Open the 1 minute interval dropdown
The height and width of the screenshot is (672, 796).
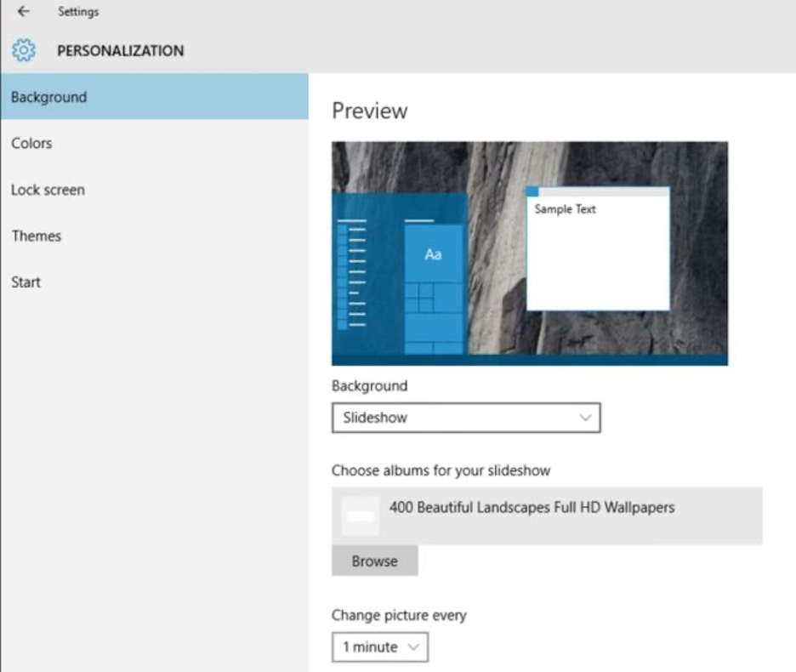point(380,646)
